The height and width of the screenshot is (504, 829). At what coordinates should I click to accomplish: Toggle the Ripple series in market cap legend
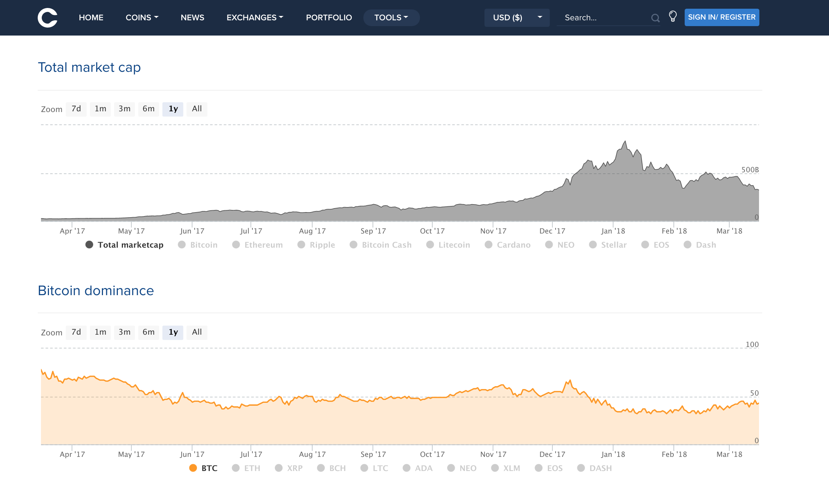pyautogui.click(x=316, y=245)
